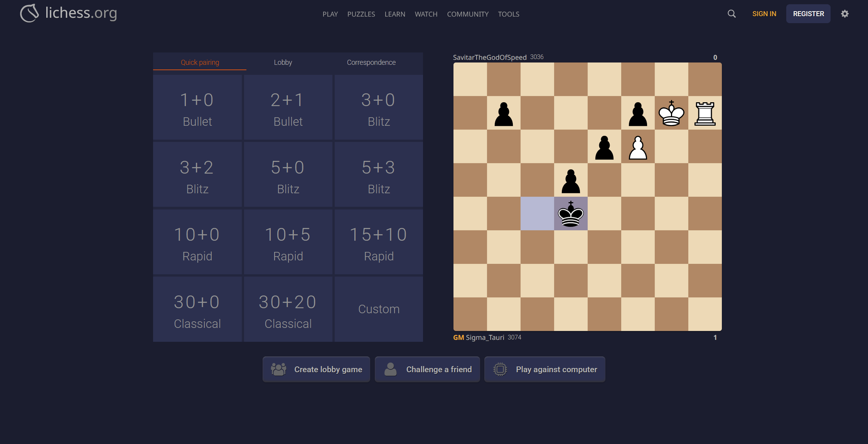
Task: Click the white rook piece on the board
Action: pyautogui.click(x=705, y=113)
